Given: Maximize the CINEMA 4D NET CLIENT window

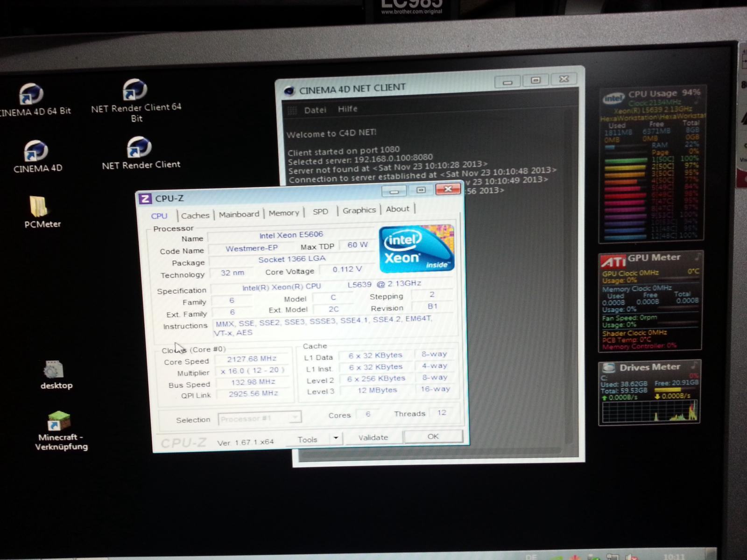Looking at the screenshot, I should pos(536,81).
